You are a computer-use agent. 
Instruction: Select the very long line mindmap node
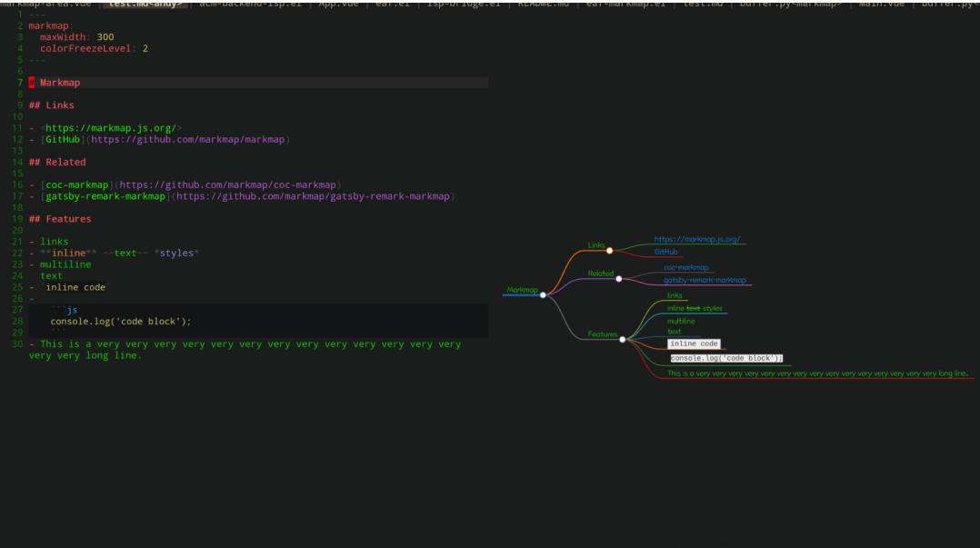point(816,374)
